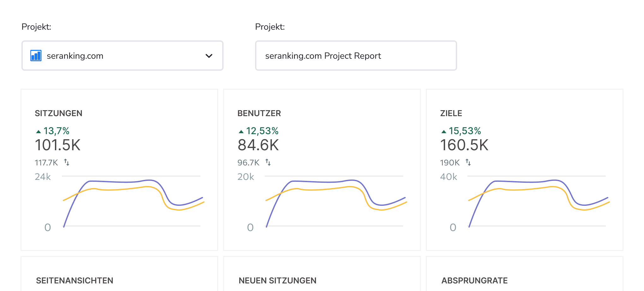Click the 15,53% growth percentage
The image size is (644, 291).
[x=465, y=131]
